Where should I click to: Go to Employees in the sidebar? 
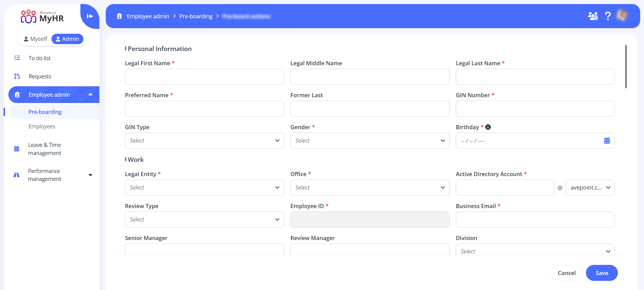pos(42,126)
